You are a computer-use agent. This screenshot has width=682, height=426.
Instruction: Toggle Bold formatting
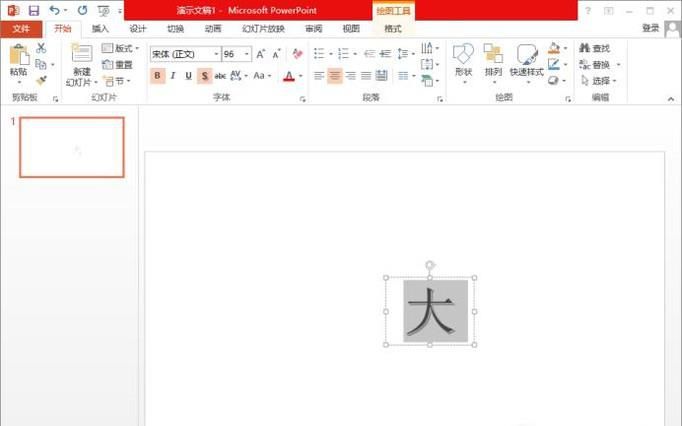point(157,76)
